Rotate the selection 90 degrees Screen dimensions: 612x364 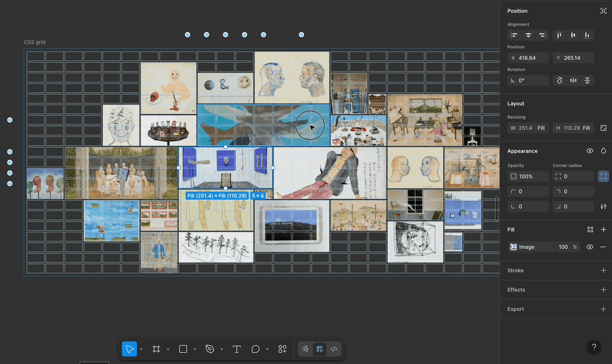pyautogui.click(x=560, y=80)
